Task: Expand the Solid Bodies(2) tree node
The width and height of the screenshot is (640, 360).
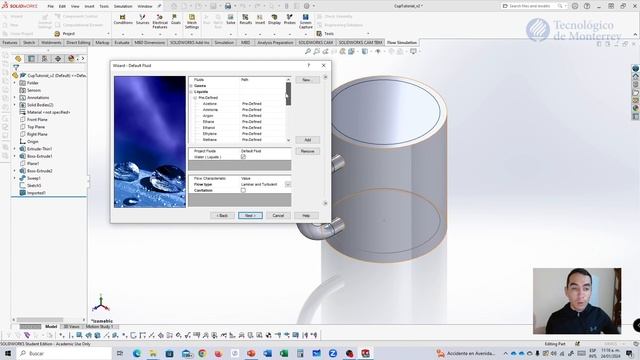Action: tap(15, 105)
